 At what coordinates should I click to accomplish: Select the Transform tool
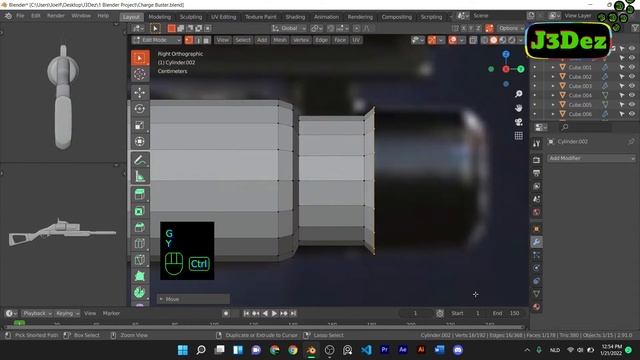point(140,142)
